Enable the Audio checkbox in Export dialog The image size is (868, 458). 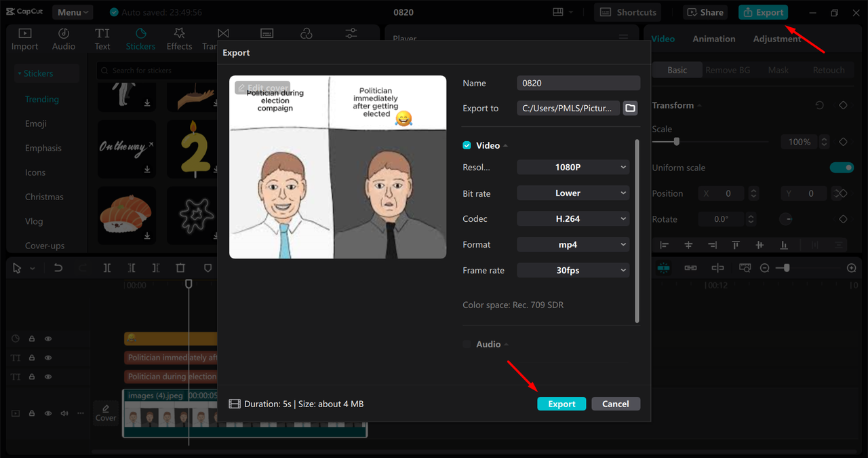click(467, 344)
